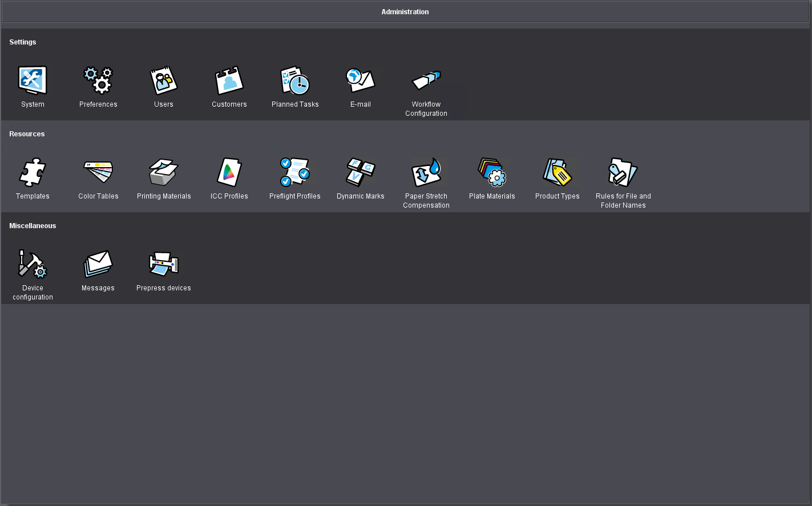The height and width of the screenshot is (506, 812).
Task: Open the Plate Materials icon
Action: (x=492, y=173)
